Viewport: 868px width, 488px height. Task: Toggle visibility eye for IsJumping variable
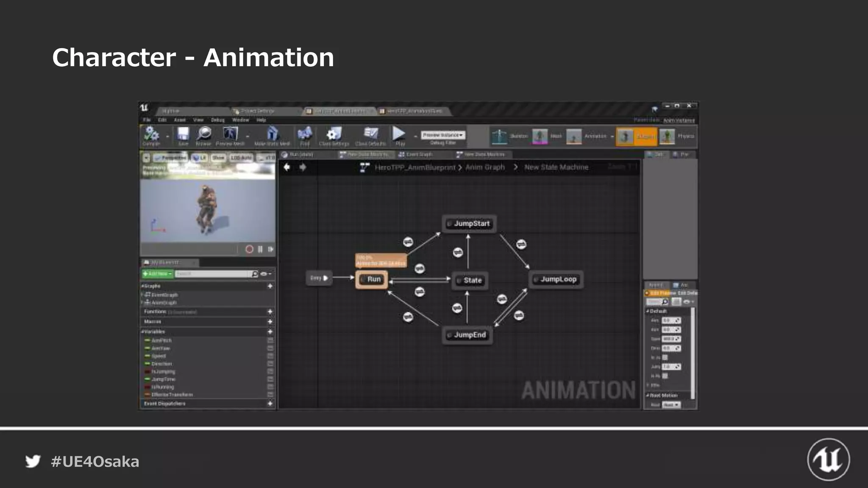[270, 372]
